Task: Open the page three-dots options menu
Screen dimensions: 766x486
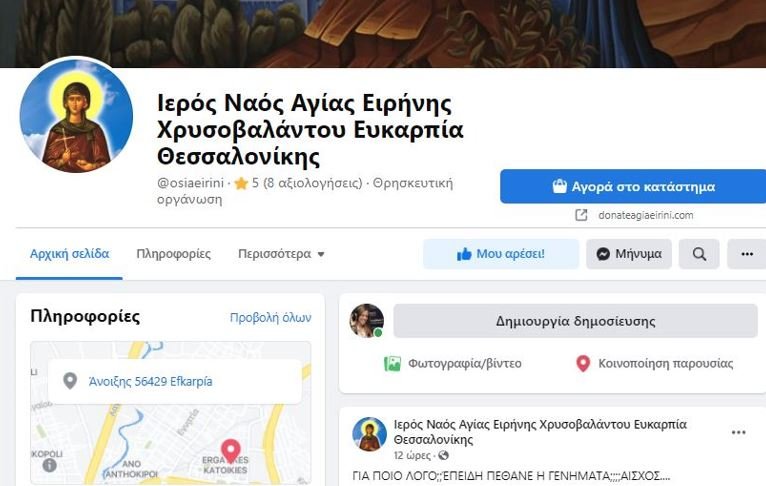Action: (747, 254)
